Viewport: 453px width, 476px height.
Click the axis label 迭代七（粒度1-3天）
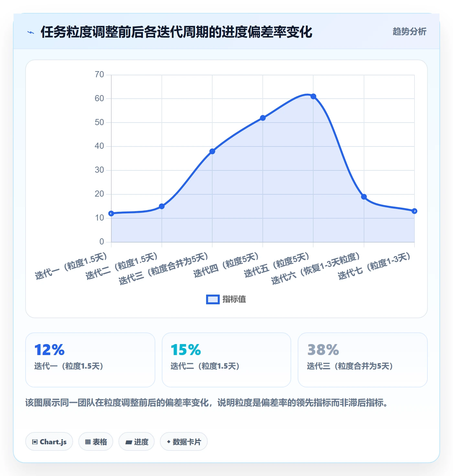click(374, 266)
